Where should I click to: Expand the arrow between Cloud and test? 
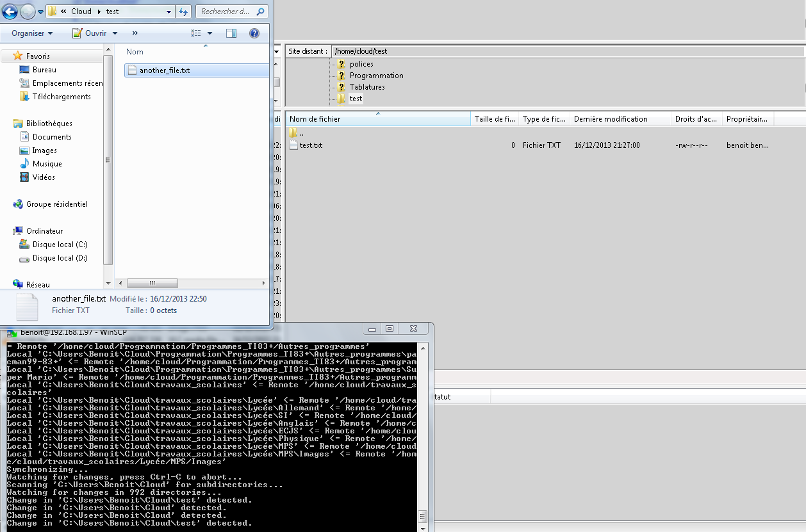[99, 12]
